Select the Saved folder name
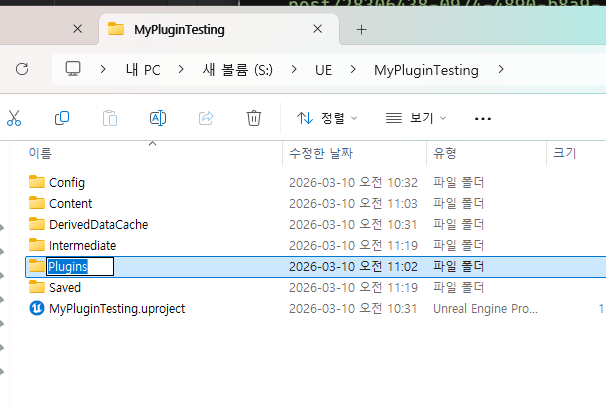This screenshot has width=606, height=407. pyautogui.click(x=65, y=288)
